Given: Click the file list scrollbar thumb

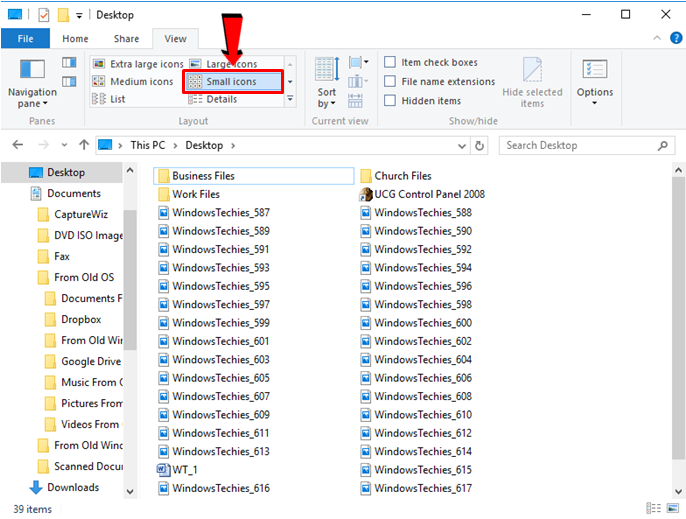Looking at the screenshot, I should (678, 319).
